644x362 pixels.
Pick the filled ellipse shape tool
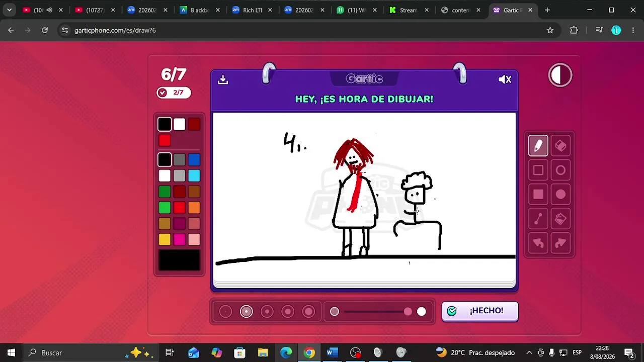pyautogui.click(x=560, y=195)
